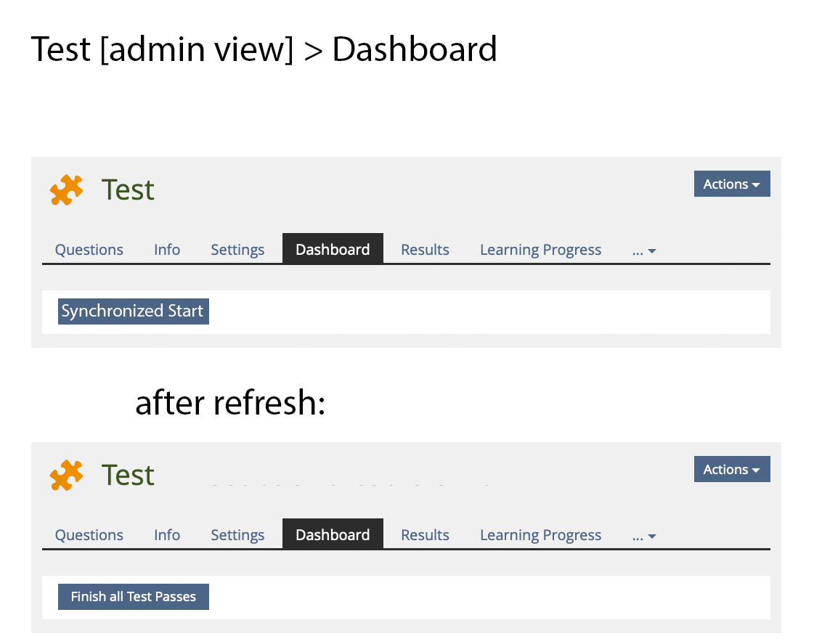Click the orange puzzle icon in the top panel
Image resolution: width=814 pixels, height=644 pixels.
click(66, 189)
